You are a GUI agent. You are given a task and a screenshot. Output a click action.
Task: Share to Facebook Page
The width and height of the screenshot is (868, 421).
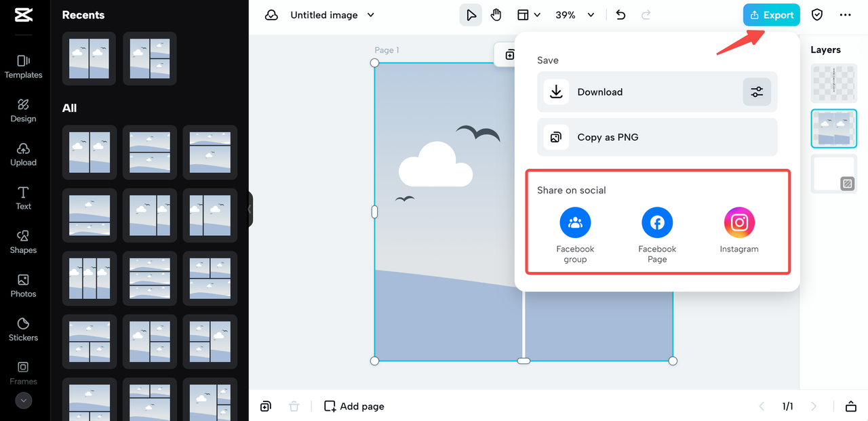point(657,235)
